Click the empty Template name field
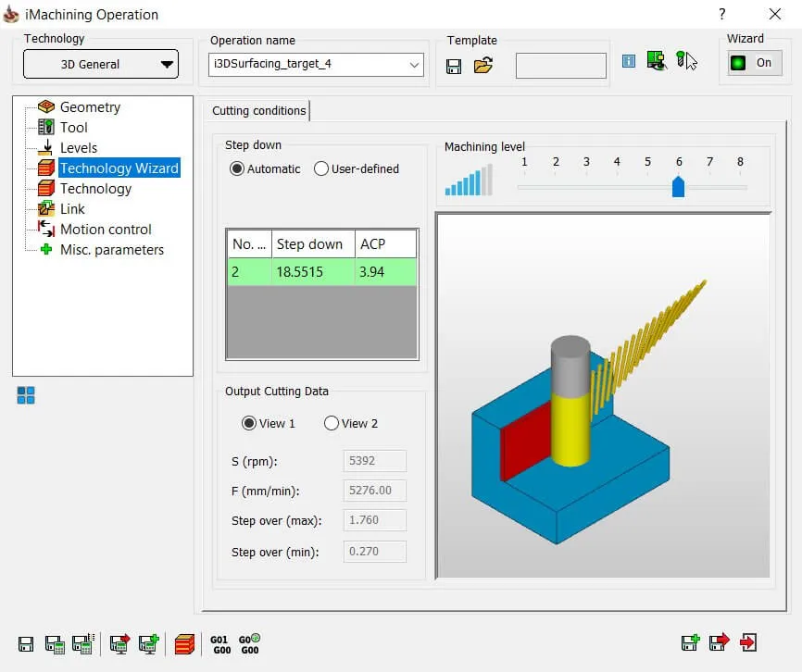Image resolution: width=802 pixels, height=672 pixels. point(560,66)
